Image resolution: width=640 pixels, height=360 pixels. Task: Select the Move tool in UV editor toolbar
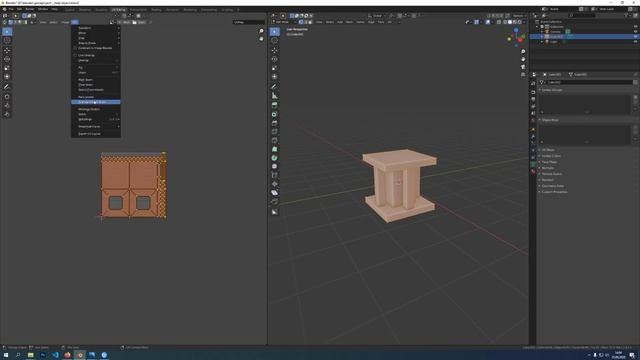7,50
